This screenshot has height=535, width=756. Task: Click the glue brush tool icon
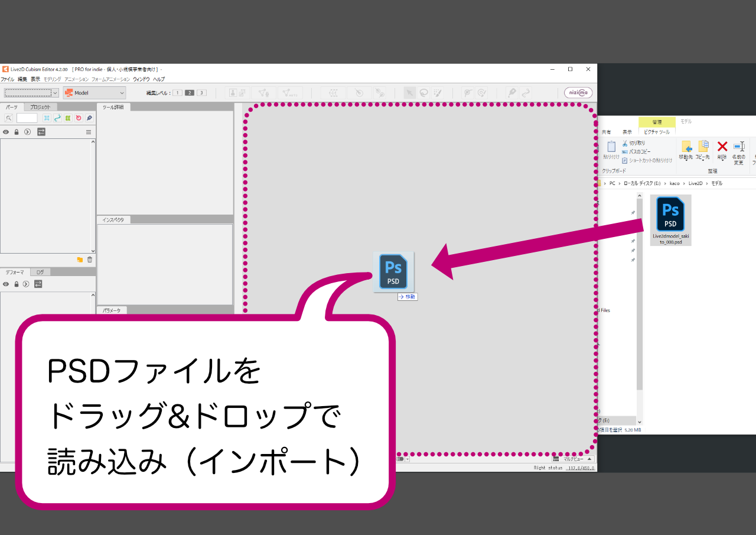482,93
